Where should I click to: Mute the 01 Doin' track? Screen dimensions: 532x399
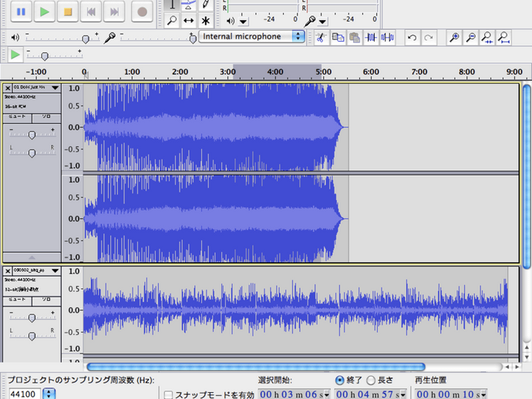click(x=17, y=118)
